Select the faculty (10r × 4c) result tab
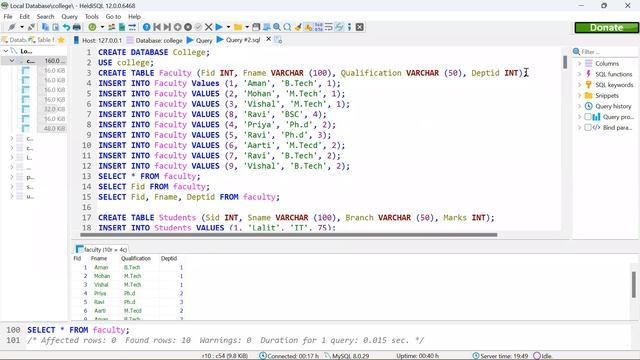The image size is (640, 360). pyautogui.click(x=102, y=249)
